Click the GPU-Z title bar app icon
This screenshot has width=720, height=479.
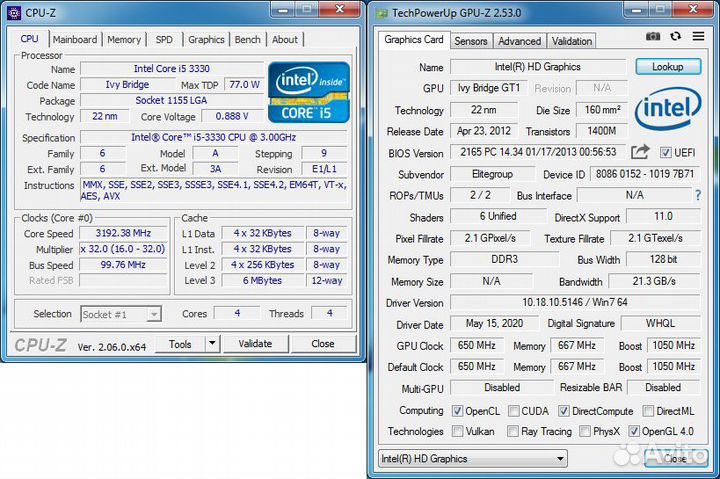[382, 13]
